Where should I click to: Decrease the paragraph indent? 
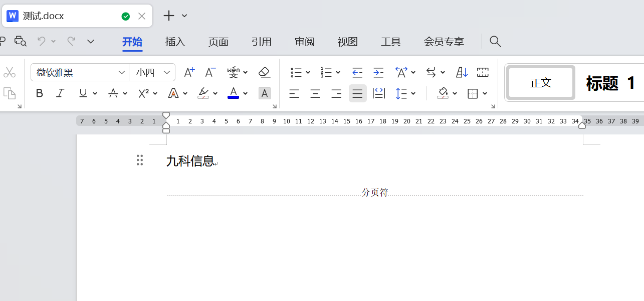tap(357, 72)
